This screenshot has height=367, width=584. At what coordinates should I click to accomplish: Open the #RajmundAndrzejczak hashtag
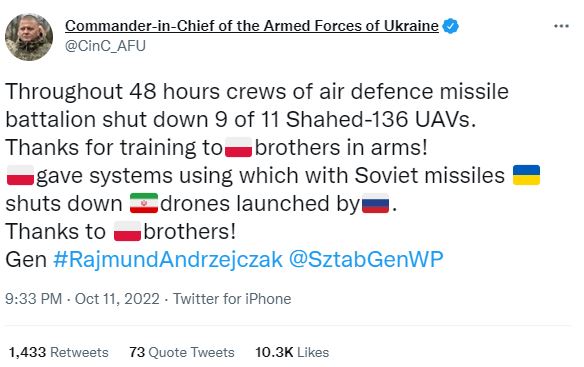click(x=168, y=260)
